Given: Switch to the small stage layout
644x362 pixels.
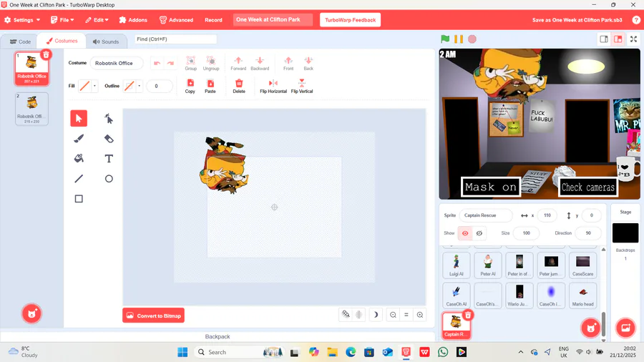Looking at the screenshot, I should tap(604, 39).
